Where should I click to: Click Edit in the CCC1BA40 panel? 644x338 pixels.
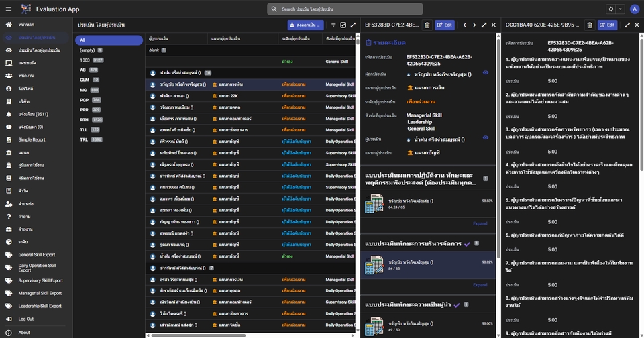(x=607, y=25)
